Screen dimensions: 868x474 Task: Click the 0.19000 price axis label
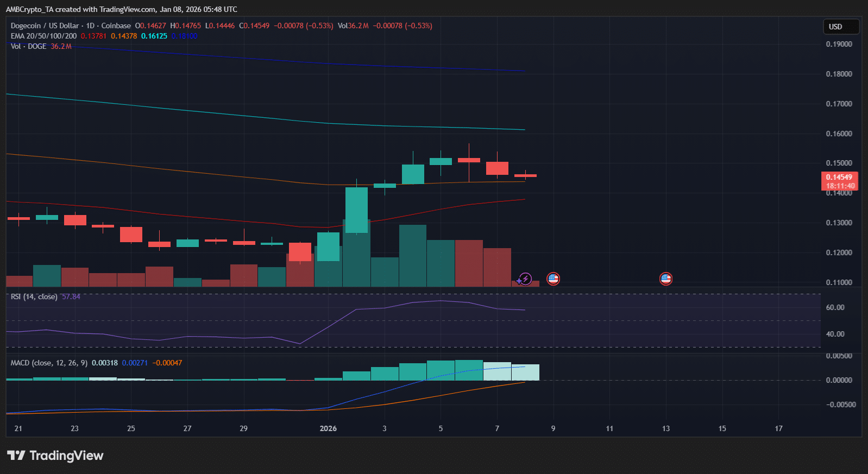[839, 44]
